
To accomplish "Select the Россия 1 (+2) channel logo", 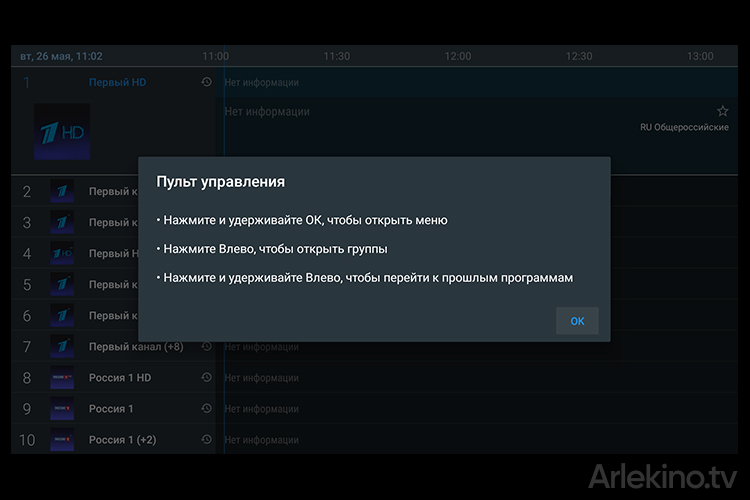I will (x=62, y=440).
